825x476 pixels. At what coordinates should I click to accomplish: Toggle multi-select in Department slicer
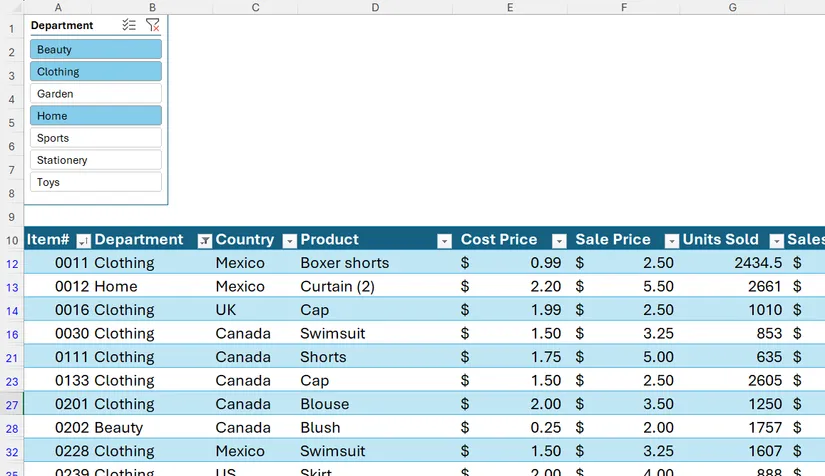click(x=129, y=25)
